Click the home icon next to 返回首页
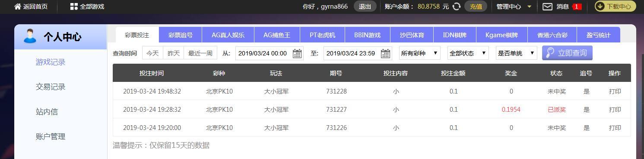This screenshot has height=159, width=644. 18,6
